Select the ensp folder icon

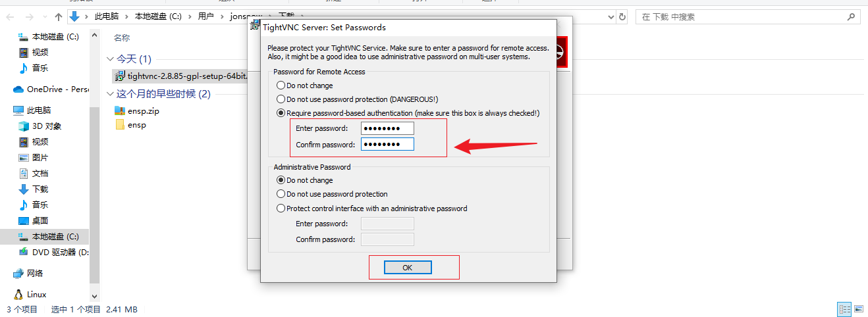[x=120, y=124]
